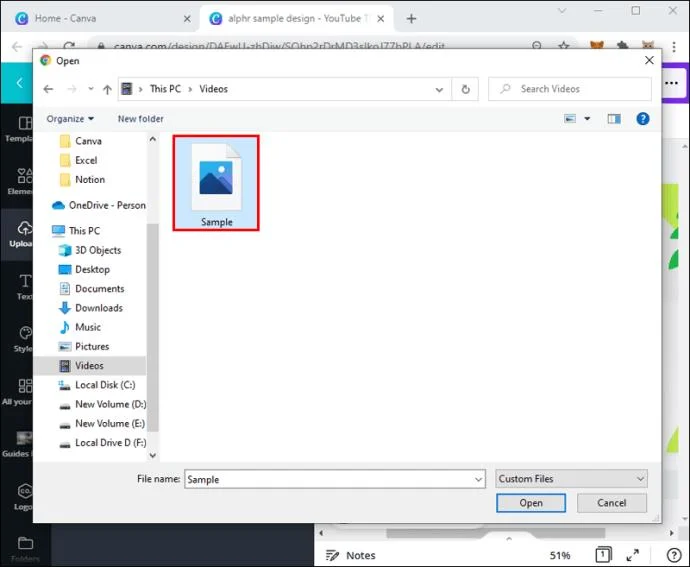Click Videos in the address path
This screenshot has width=690, height=567.
pos(213,89)
